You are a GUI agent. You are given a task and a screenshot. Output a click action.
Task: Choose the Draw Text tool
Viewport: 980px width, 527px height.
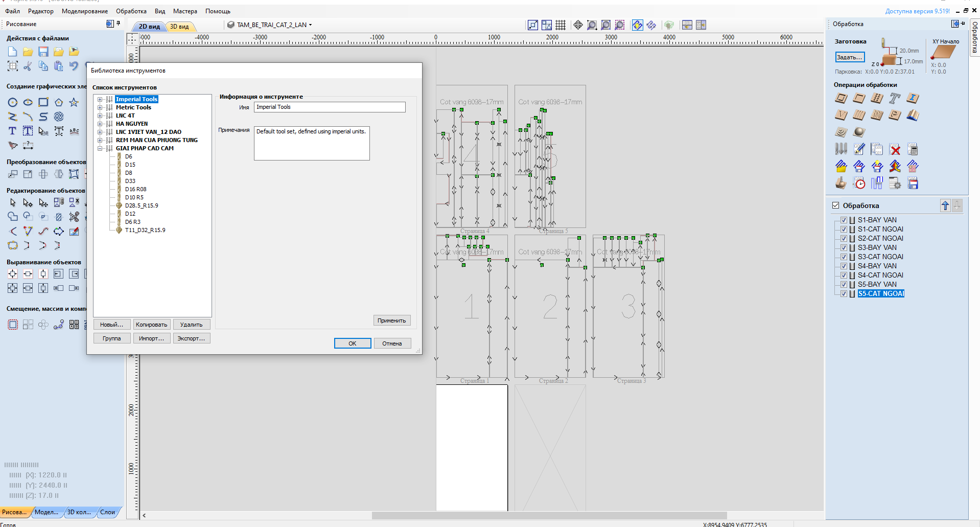[13, 131]
